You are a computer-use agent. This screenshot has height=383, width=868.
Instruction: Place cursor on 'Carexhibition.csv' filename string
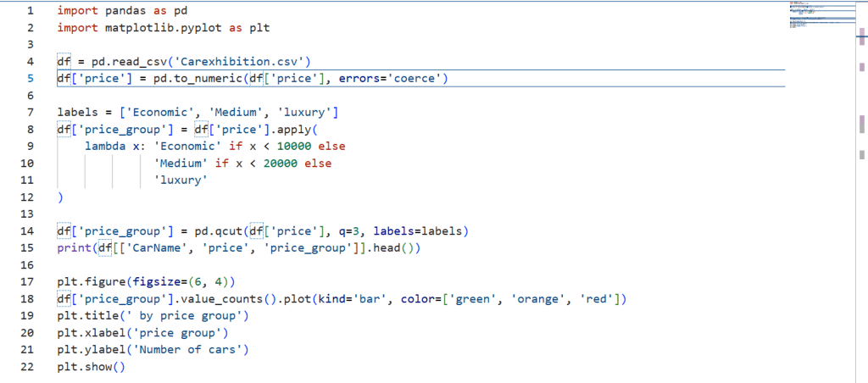(x=244, y=61)
